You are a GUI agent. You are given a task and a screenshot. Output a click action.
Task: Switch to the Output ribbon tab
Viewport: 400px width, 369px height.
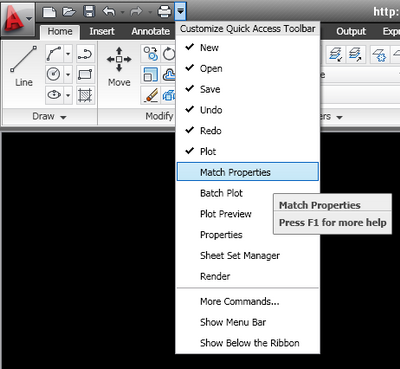pos(351,31)
